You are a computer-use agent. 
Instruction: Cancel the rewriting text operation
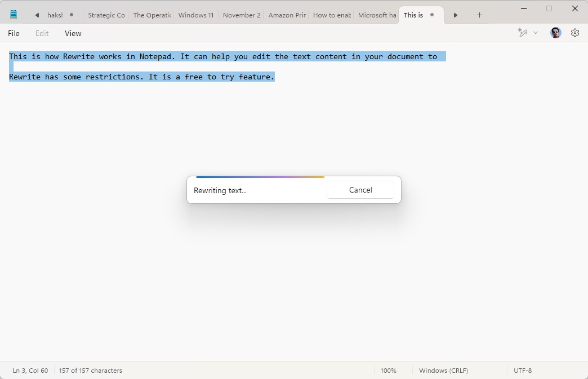(360, 190)
